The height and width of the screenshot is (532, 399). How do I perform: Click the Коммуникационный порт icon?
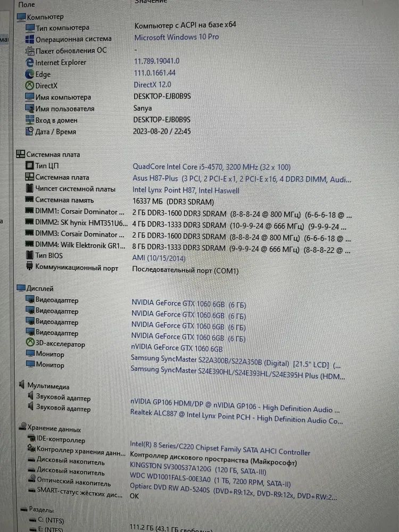point(30,267)
